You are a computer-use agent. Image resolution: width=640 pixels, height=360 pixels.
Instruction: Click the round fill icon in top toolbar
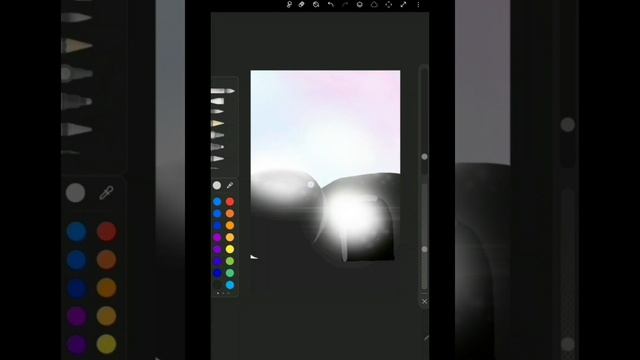(x=360, y=4)
